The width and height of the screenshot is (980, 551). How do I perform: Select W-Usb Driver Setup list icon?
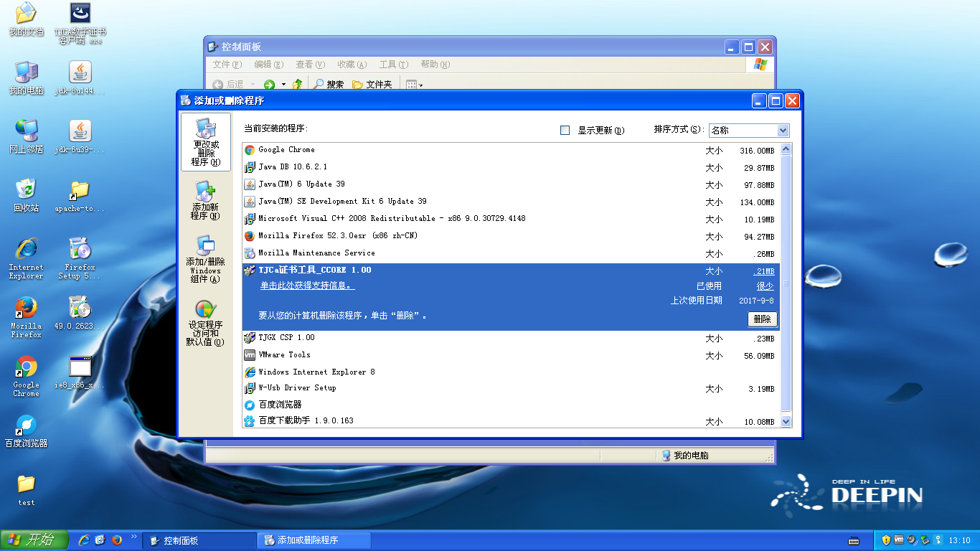(x=250, y=388)
